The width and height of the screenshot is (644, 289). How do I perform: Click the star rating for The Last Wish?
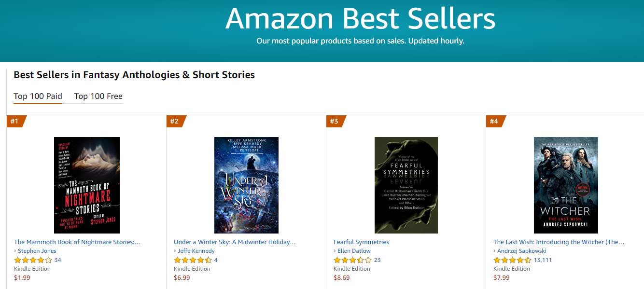pos(512,260)
